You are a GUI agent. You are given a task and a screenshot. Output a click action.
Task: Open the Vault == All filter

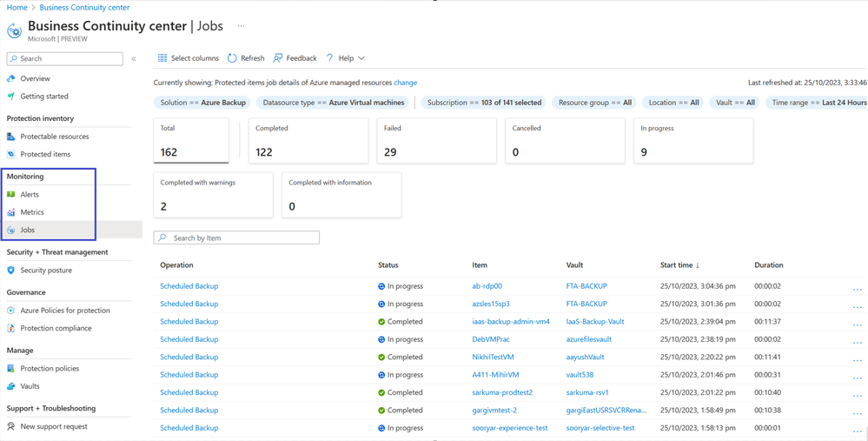(734, 103)
